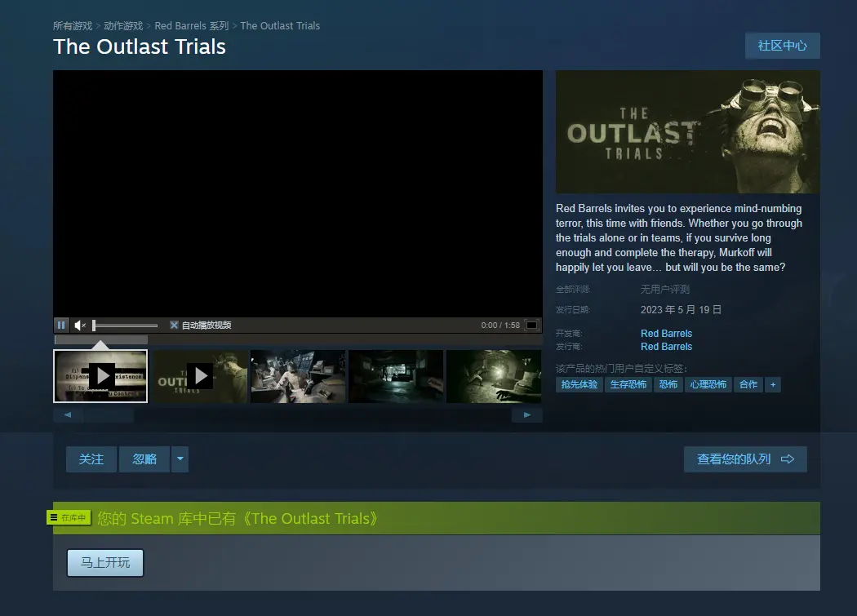Click the 忽略 ignore button
This screenshot has width=857, height=616.
tap(144, 459)
